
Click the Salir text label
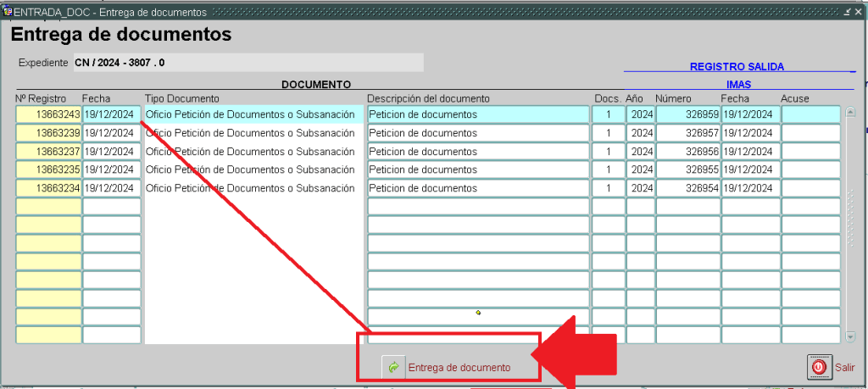[x=844, y=368]
